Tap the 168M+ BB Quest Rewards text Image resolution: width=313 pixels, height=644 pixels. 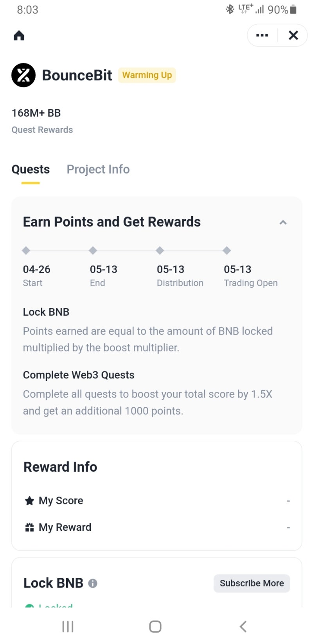click(x=36, y=113)
